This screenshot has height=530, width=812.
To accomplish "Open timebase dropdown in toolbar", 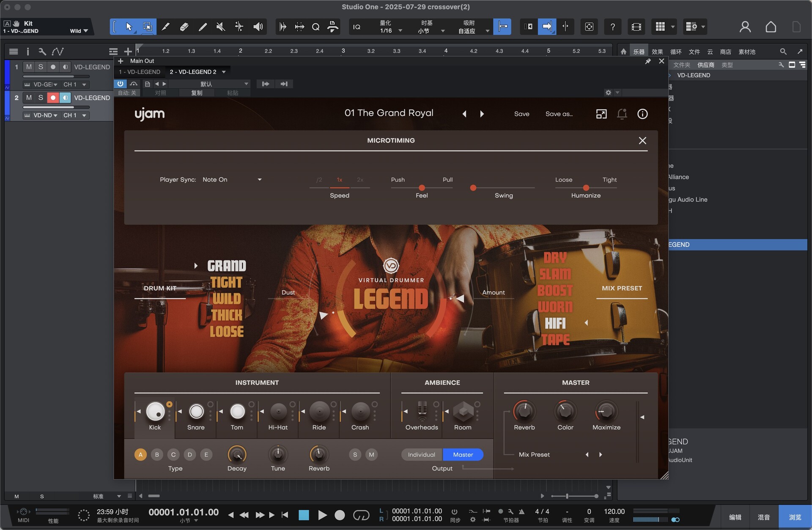I will point(431,27).
